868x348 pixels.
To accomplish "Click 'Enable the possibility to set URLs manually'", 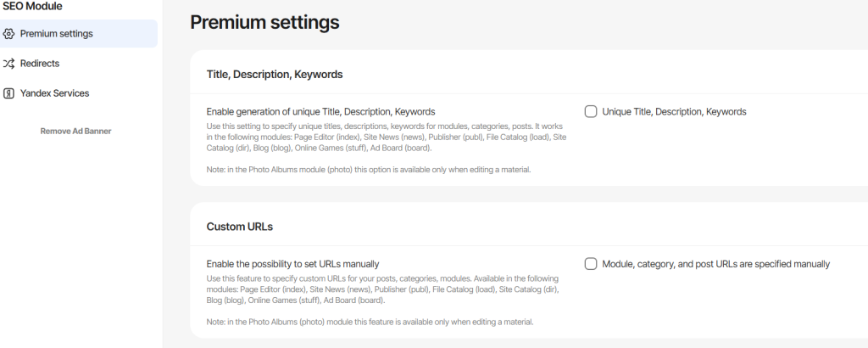I will (292, 264).
